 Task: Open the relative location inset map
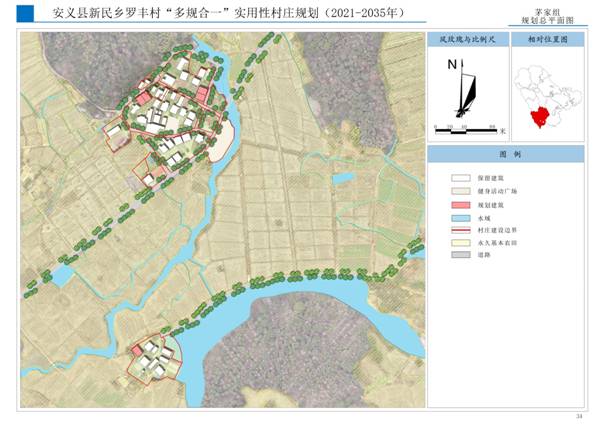548,94
